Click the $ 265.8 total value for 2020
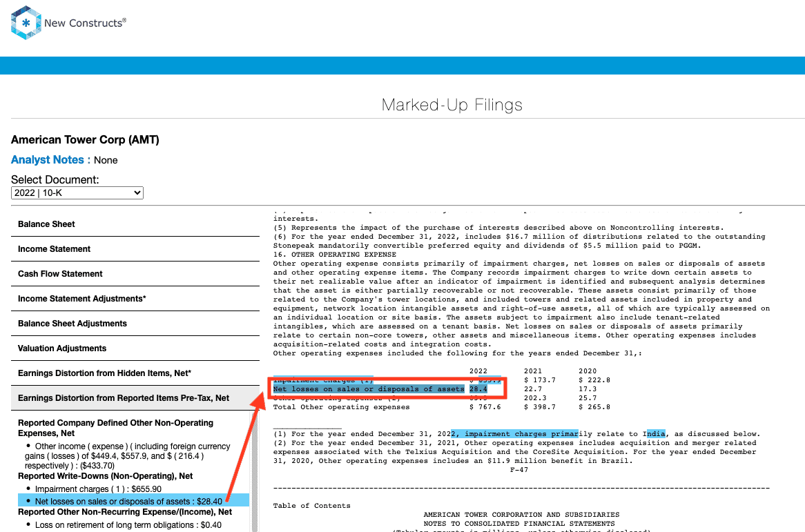The height and width of the screenshot is (532, 805). [594, 407]
